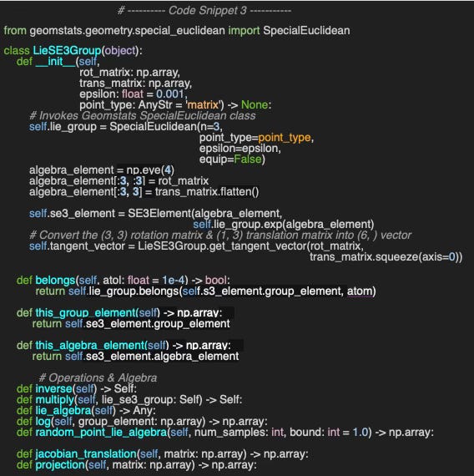Image resolution: width=474 pixels, height=476 pixels.
Task: Click the this_group_element method name
Action: click(x=85, y=313)
